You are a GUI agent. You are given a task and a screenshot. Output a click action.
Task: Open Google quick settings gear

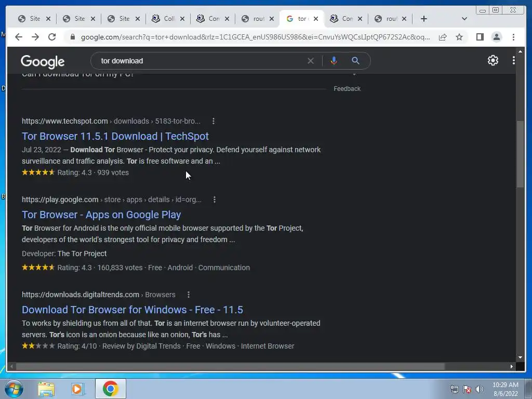(x=493, y=60)
